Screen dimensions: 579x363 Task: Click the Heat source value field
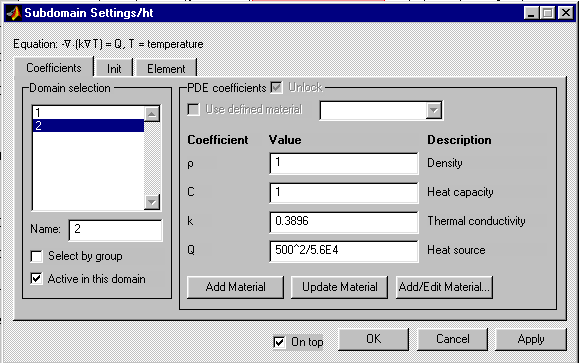click(344, 251)
